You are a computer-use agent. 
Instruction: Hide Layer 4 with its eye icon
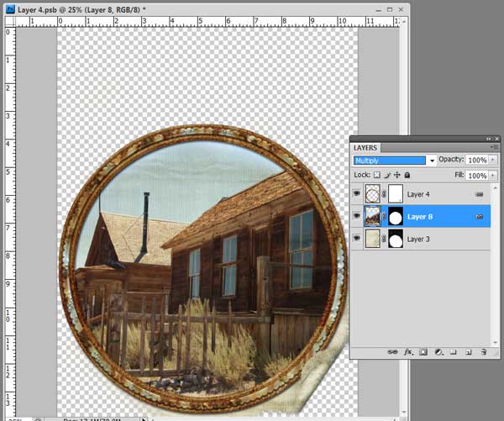click(x=357, y=193)
